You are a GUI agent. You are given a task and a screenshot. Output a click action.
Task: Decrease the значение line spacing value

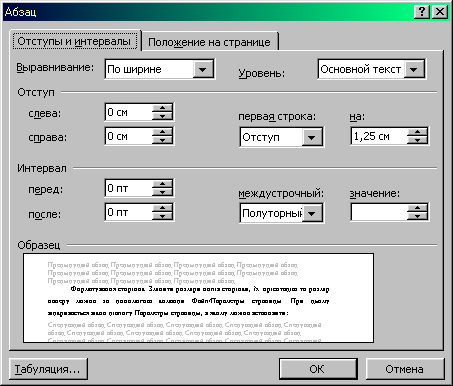(x=417, y=216)
